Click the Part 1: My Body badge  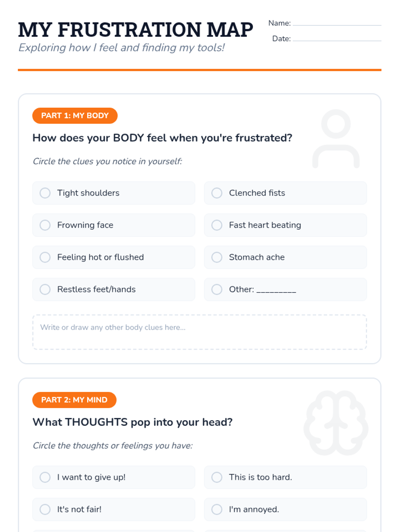point(75,116)
